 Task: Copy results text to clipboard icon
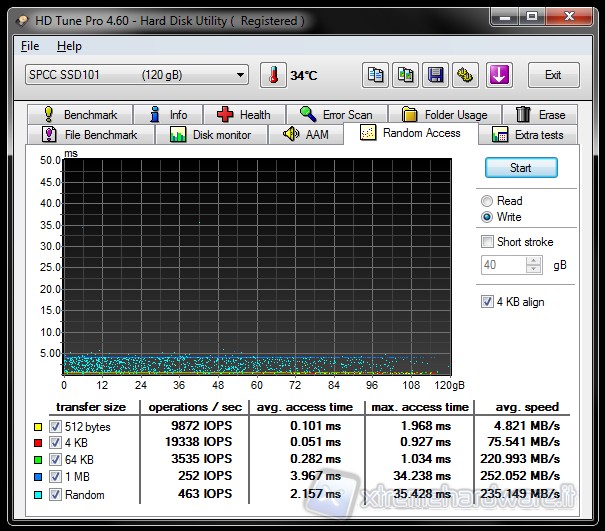click(376, 75)
